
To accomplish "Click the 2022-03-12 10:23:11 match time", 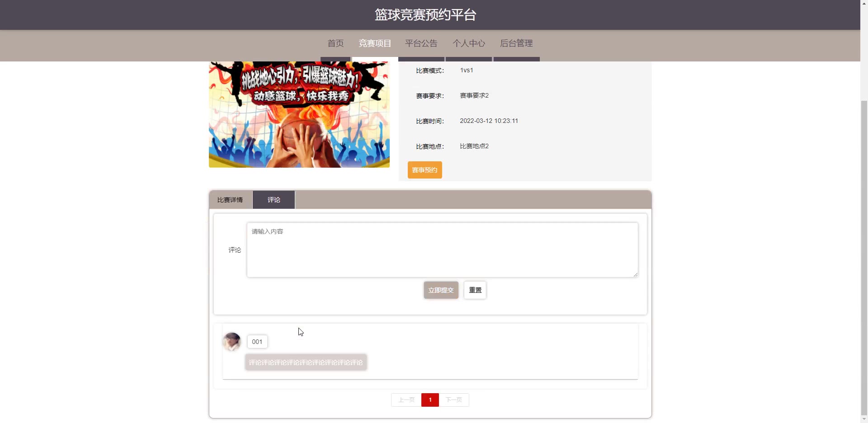I will click(x=489, y=121).
